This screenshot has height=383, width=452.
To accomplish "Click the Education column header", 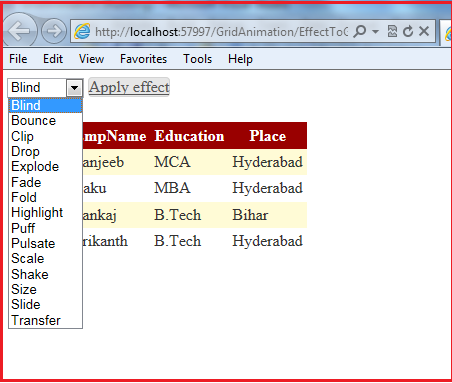I will coord(189,136).
